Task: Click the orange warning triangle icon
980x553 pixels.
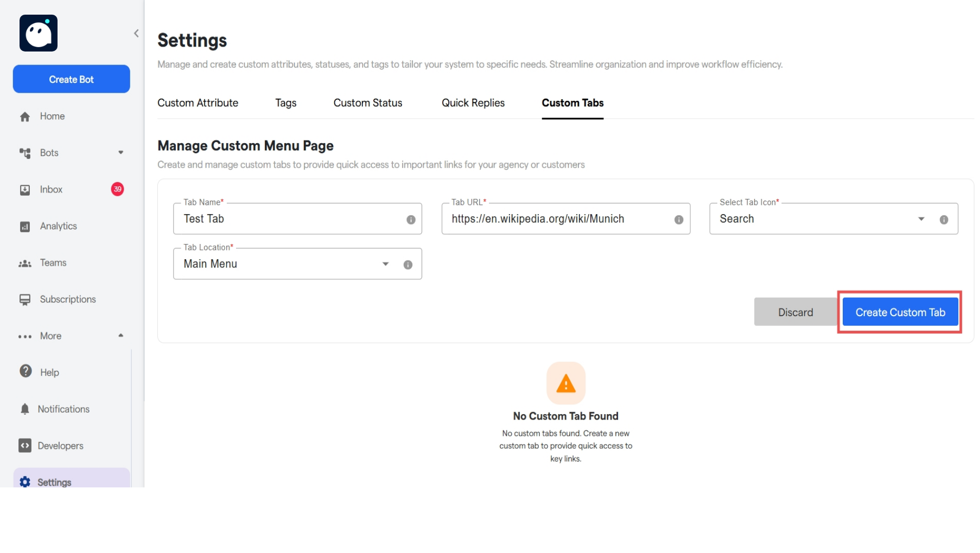Action: click(566, 383)
